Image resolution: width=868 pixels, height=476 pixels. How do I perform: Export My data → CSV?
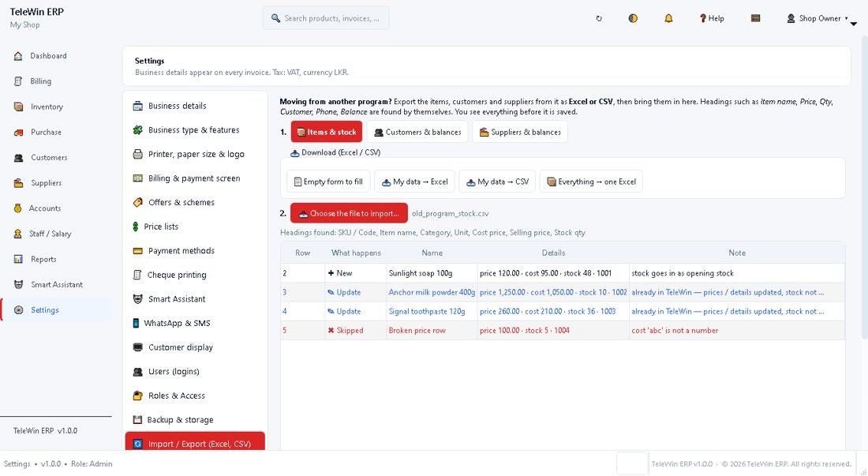pos(497,182)
